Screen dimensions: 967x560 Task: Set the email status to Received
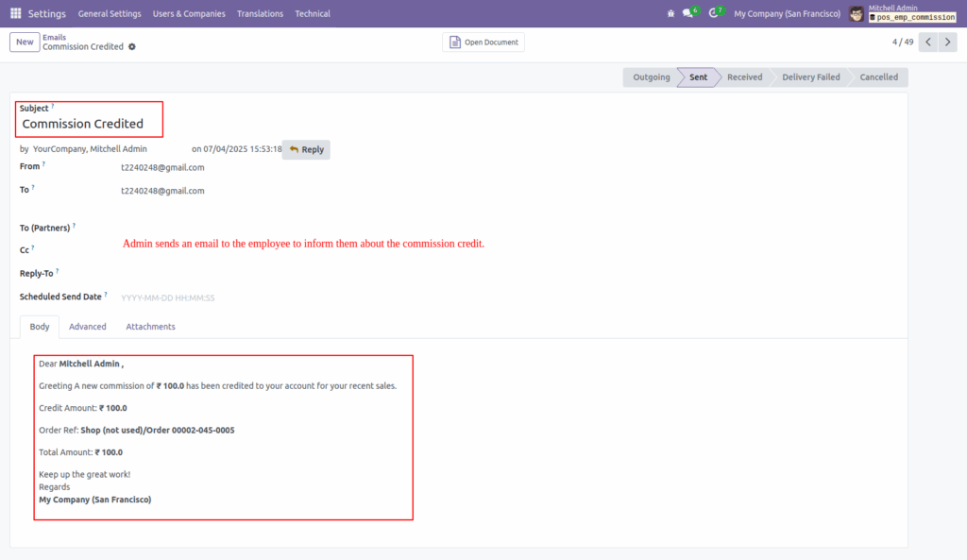[x=744, y=76]
